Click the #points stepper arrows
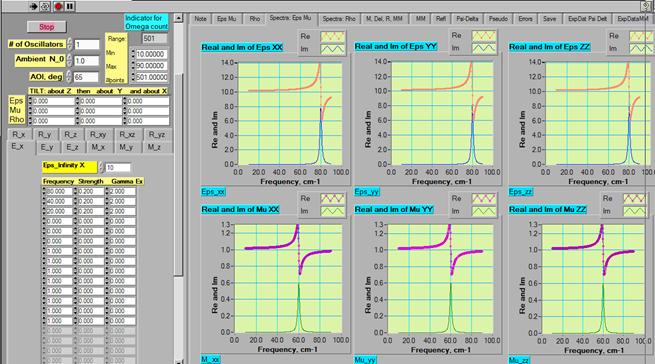 tap(133, 77)
